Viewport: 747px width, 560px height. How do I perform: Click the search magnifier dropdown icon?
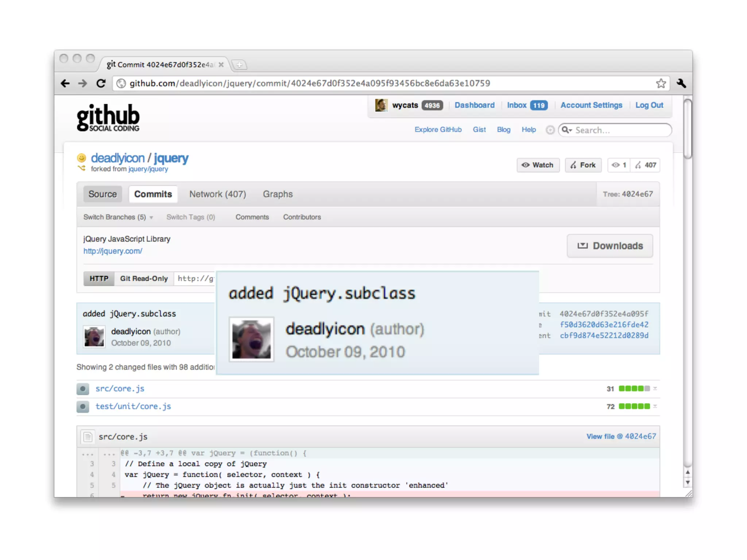point(566,130)
